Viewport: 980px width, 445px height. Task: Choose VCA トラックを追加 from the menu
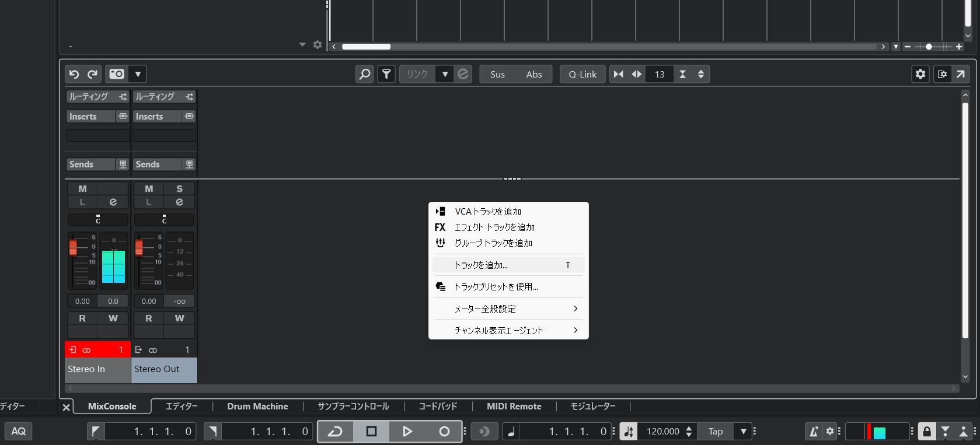point(508,212)
